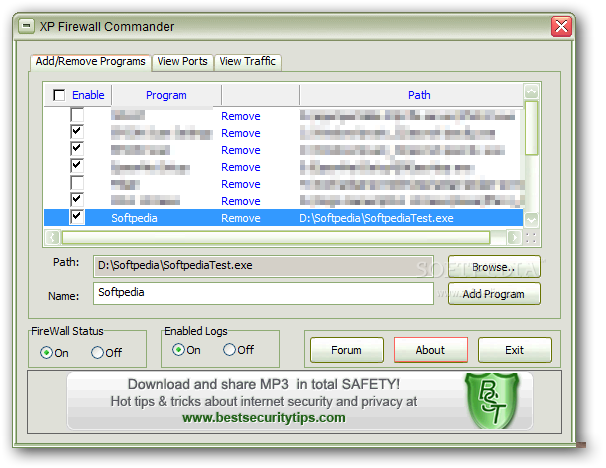This screenshot has height=468, width=606.
Task: Switch to the View Traffic tab
Action: tap(247, 62)
